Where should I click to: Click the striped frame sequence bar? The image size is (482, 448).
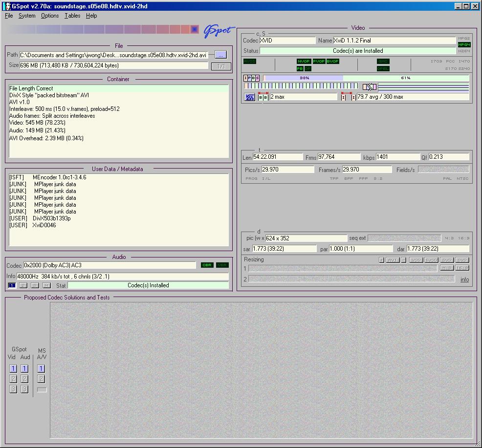point(301,85)
